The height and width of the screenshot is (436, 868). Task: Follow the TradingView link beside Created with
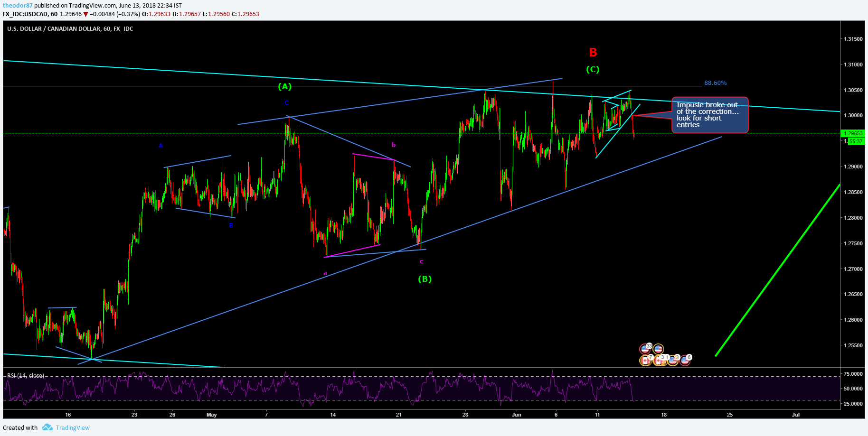click(73, 428)
